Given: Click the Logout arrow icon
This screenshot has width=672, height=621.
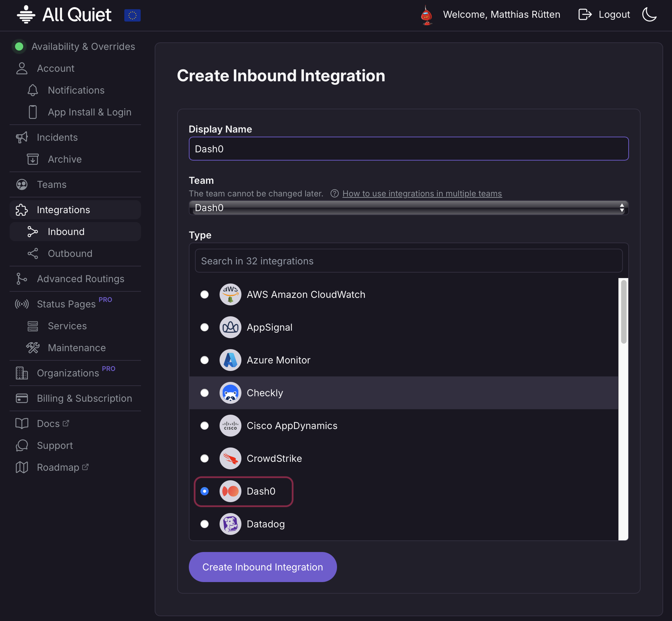Looking at the screenshot, I should [585, 15].
